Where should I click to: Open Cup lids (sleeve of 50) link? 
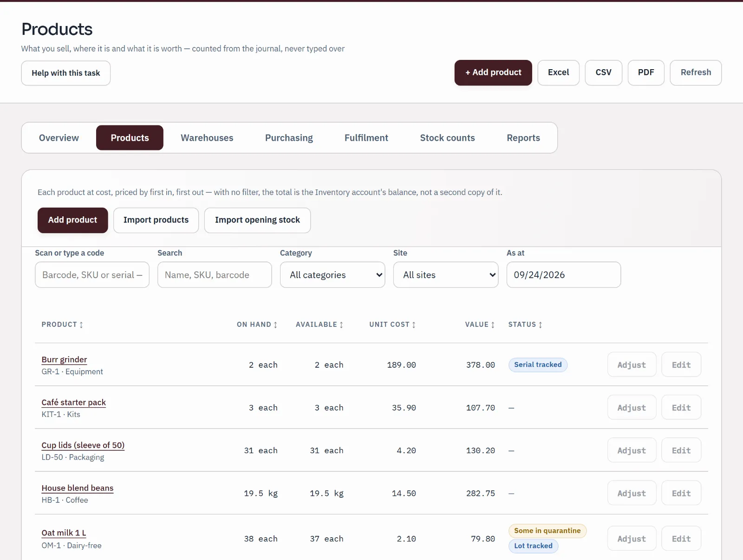pos(83,445)
